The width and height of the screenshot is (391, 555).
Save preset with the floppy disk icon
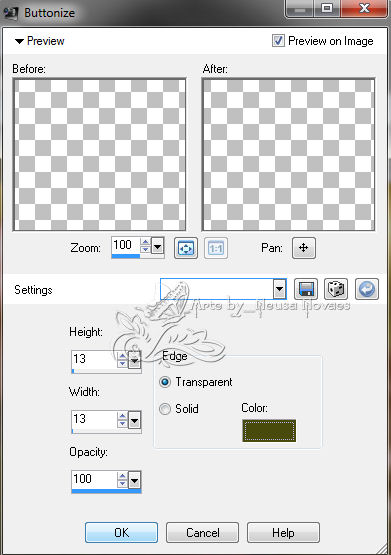tap(306, 290)
